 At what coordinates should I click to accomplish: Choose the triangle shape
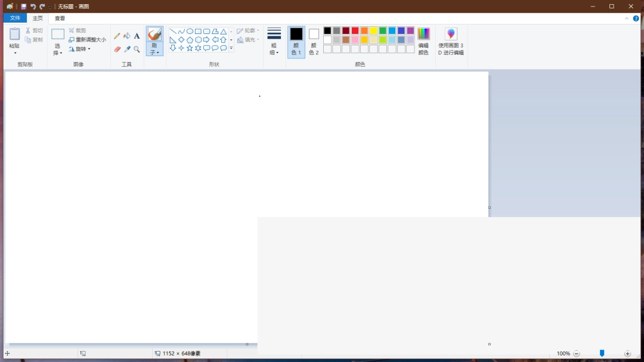(224, 31)
